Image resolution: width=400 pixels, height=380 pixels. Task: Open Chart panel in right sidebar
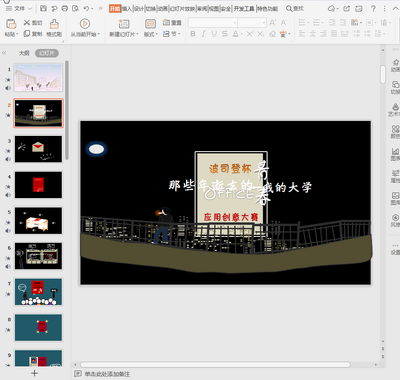coord(395,155)
